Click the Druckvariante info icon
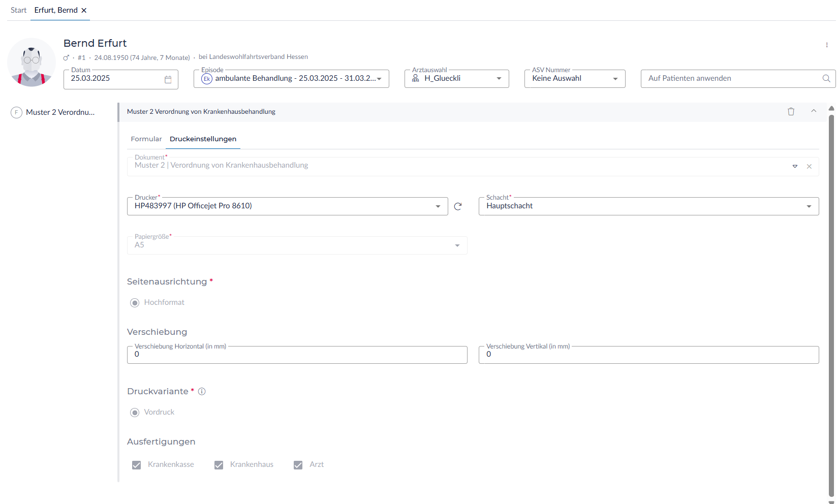The image size is (837, 504). point(202,392)
